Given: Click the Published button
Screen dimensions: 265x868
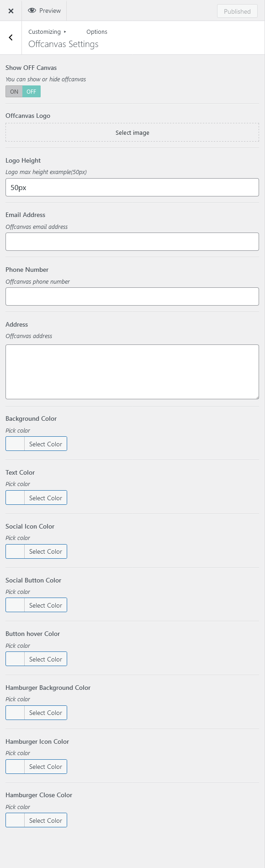Looking at the screenshot, I should pos(237,11).
